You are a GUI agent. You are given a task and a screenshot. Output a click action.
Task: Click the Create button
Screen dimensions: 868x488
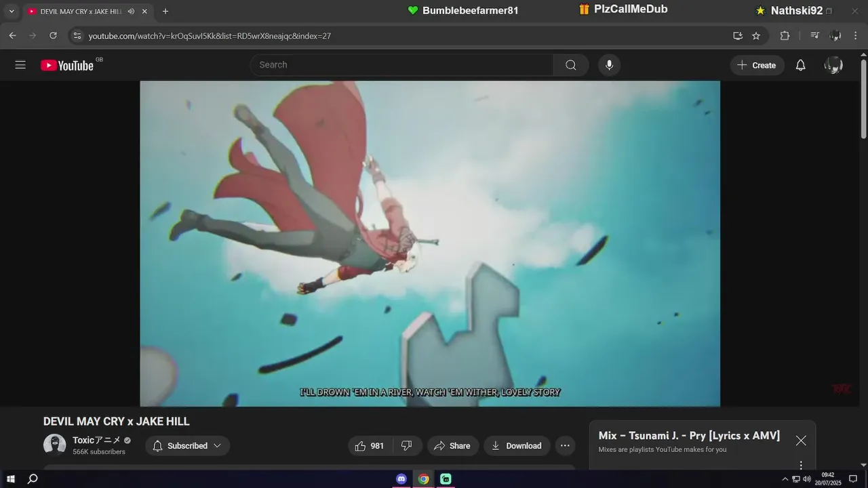(757, 65)
